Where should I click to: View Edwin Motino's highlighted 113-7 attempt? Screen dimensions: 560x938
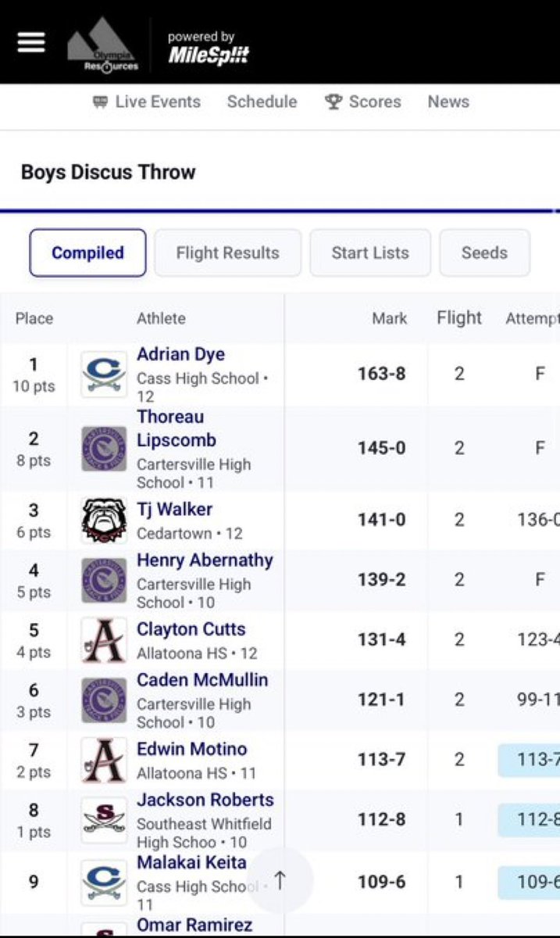pos(529,761)
